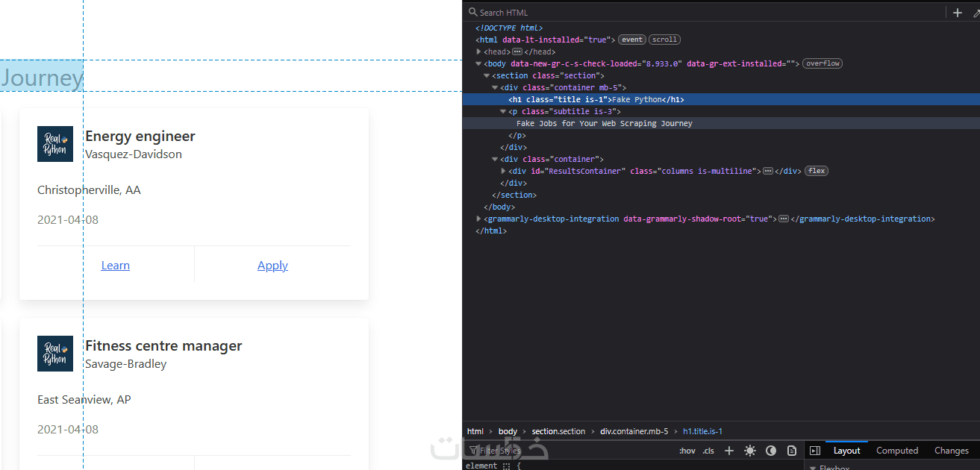Collapse the div class="container" node
This screenshot has height=470, width=980.
495,159
